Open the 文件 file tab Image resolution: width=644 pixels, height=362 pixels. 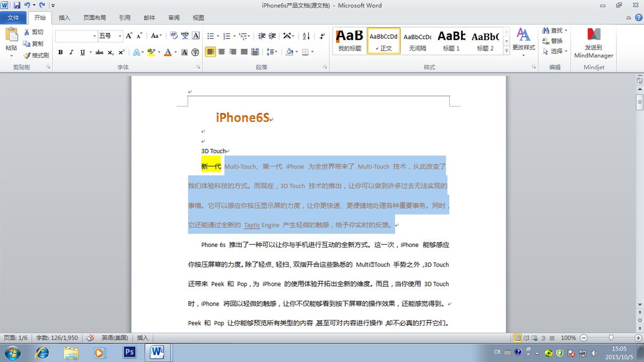tap(13, 18)
